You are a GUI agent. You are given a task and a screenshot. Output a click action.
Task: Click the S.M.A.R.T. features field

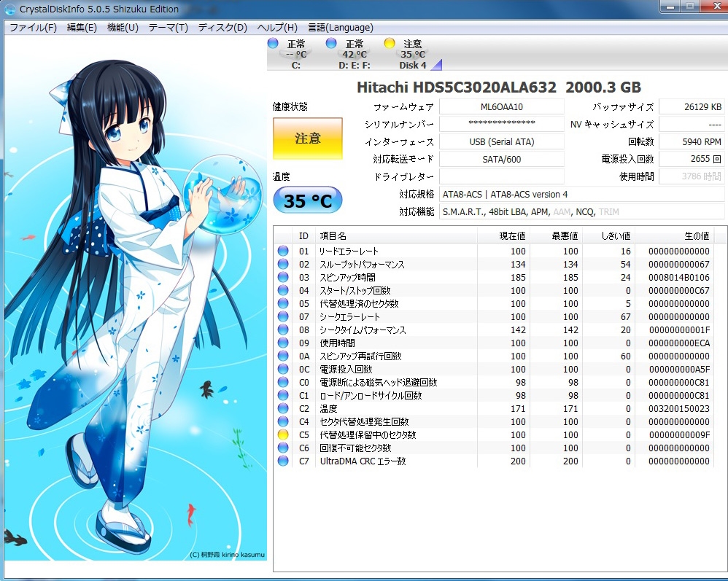(x=582, y=211)
